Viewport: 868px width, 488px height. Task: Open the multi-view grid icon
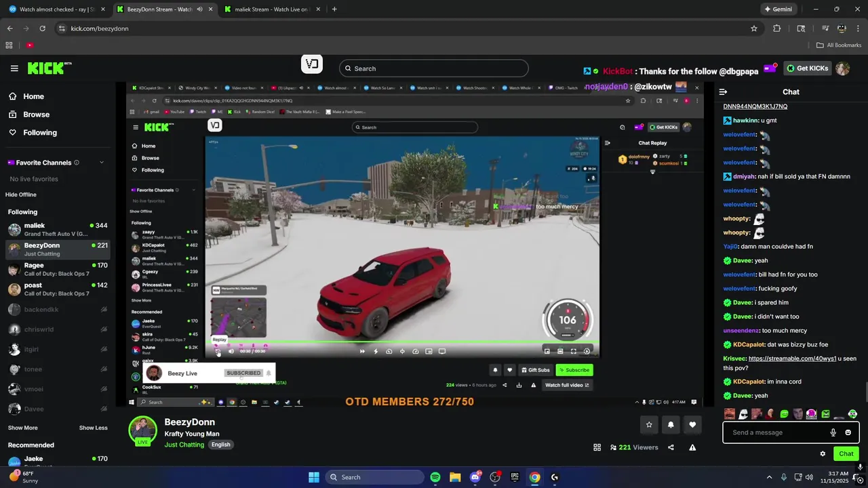tap(597, 447)
